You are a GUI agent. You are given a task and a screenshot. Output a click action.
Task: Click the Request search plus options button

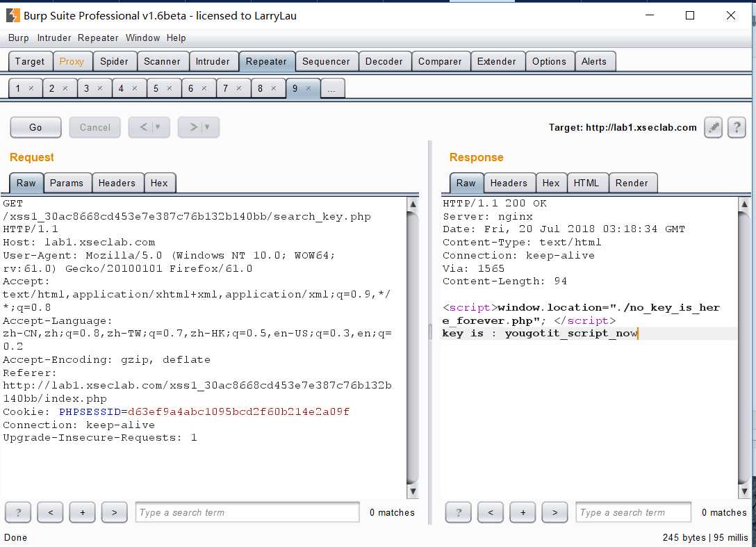click(82, 512)
